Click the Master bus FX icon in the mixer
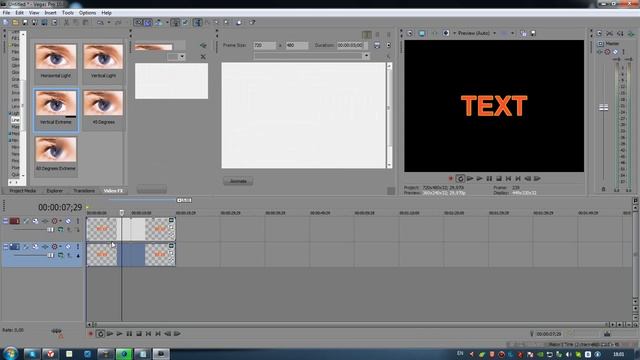640x360 pixels. coord(600,52)
